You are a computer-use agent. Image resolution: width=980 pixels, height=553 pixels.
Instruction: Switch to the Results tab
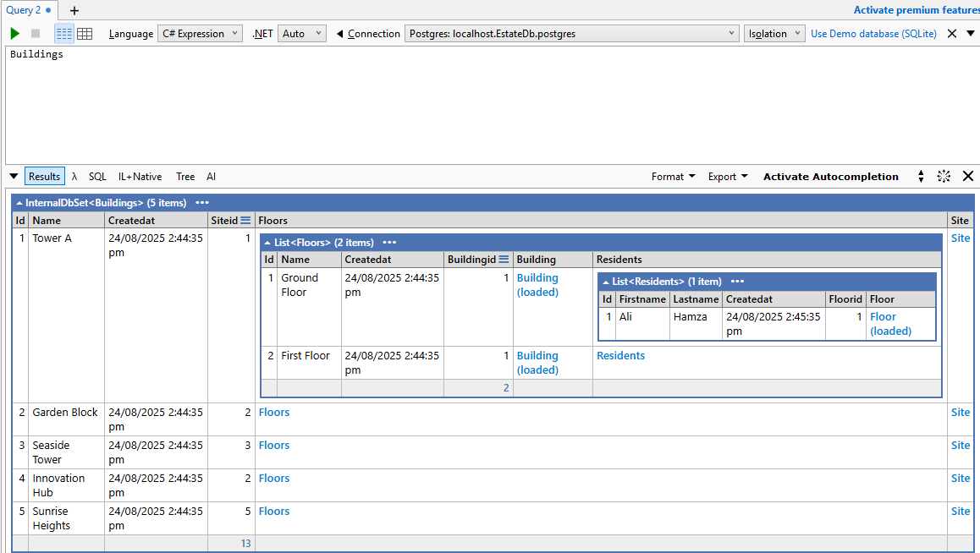44,177
